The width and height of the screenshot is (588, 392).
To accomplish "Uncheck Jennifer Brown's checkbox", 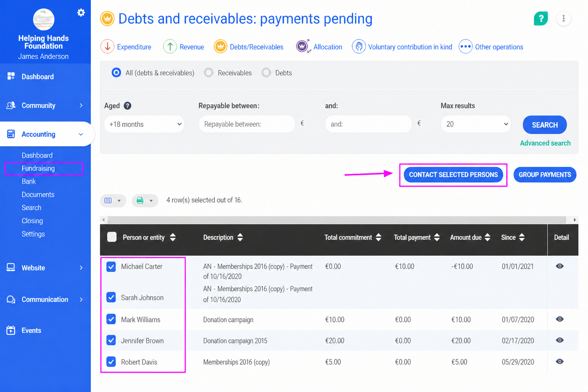I will [x=111, y=340].
